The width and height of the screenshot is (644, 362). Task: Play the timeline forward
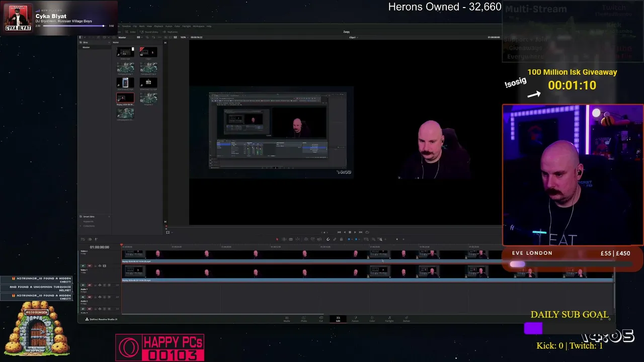coord(355,232)
